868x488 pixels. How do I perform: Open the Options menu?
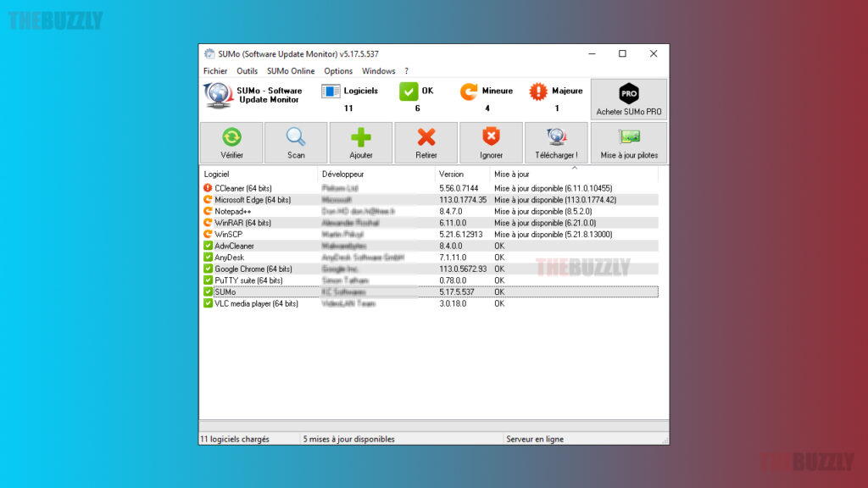point(338,71)
